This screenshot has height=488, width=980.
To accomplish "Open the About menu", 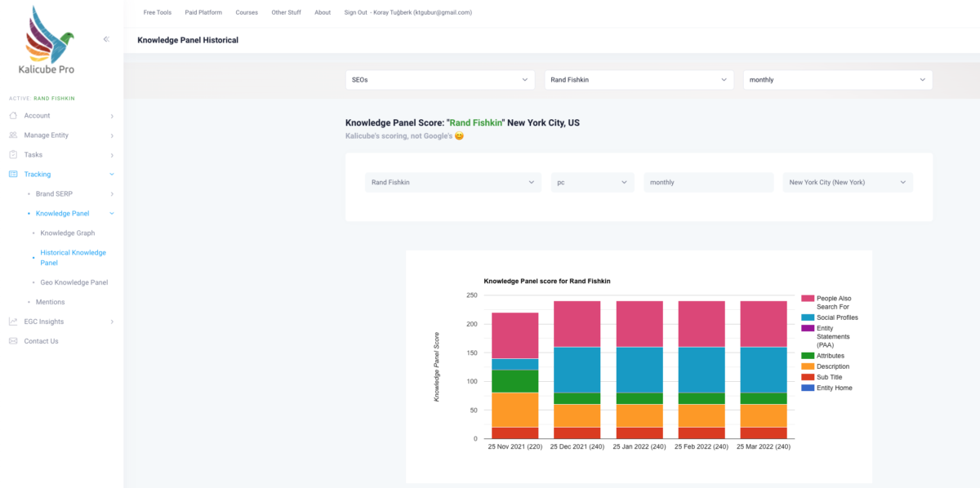I will pyautogui.click(x=323, y=12).
